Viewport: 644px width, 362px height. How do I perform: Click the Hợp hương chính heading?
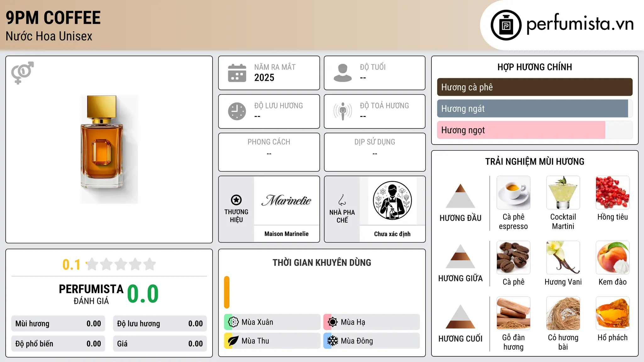[535, 67]
